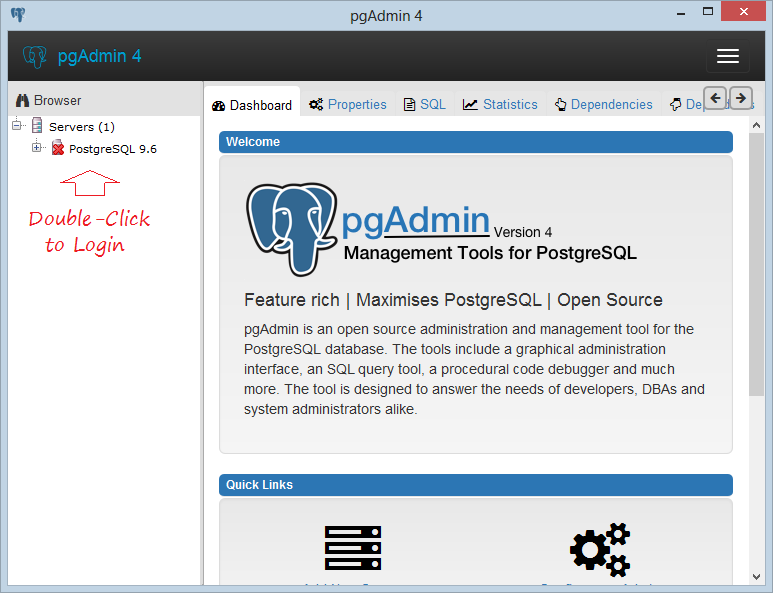Viewport: 773px width, 593px height.
Task: Click the Welcome panel header
Action: click(476, 142)
